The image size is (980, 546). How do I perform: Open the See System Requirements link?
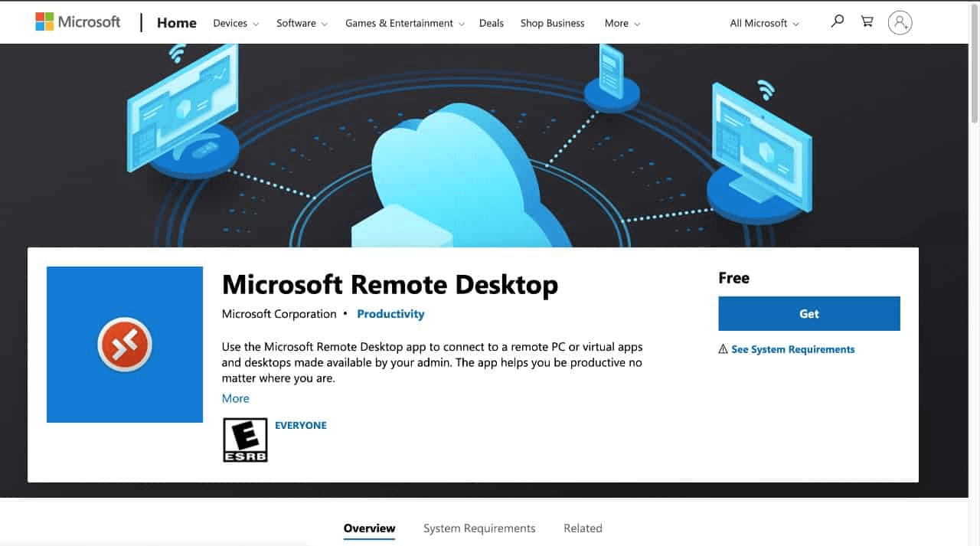pyautogui.click(x=793, y=348)
